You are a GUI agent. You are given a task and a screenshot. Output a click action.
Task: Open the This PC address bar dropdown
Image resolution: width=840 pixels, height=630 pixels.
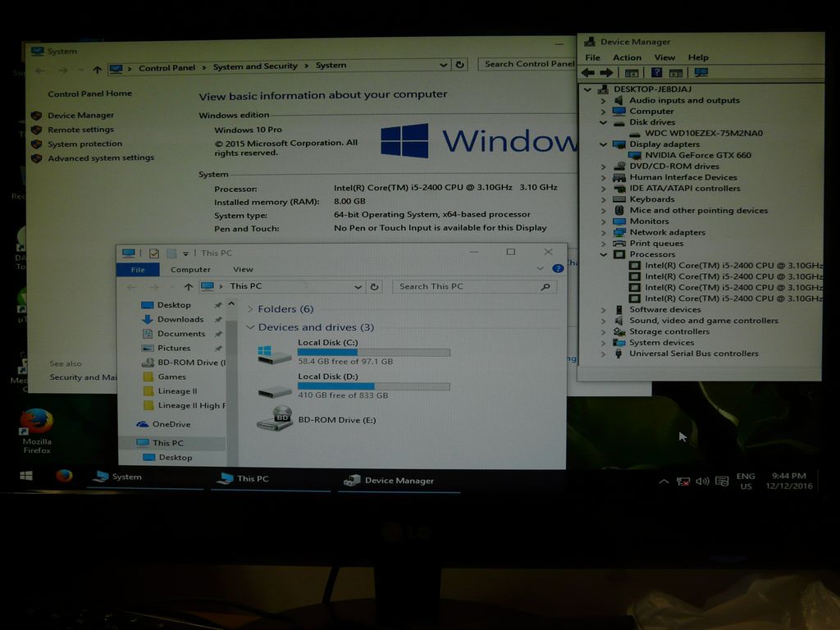point(358,287)
